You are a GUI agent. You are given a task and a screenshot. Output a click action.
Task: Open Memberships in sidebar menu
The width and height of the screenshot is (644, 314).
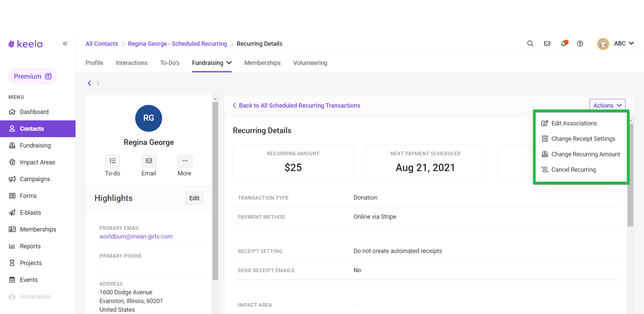(x=38, y=229)
